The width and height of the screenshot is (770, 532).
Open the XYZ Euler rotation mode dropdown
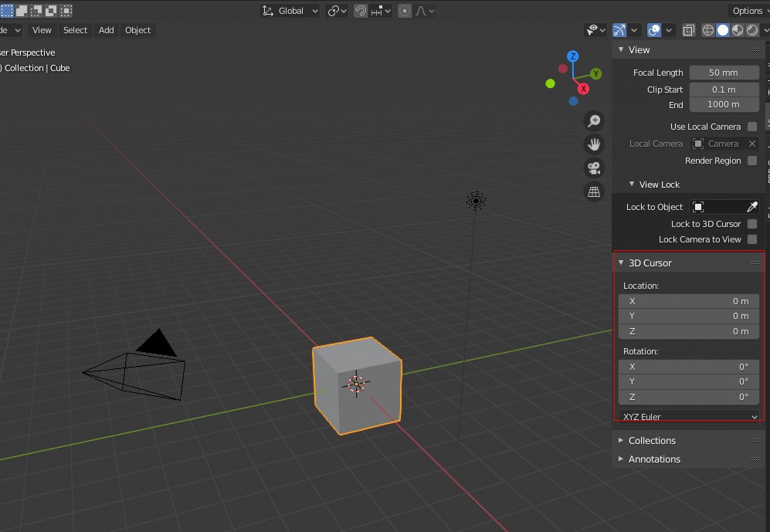[688, 416]
